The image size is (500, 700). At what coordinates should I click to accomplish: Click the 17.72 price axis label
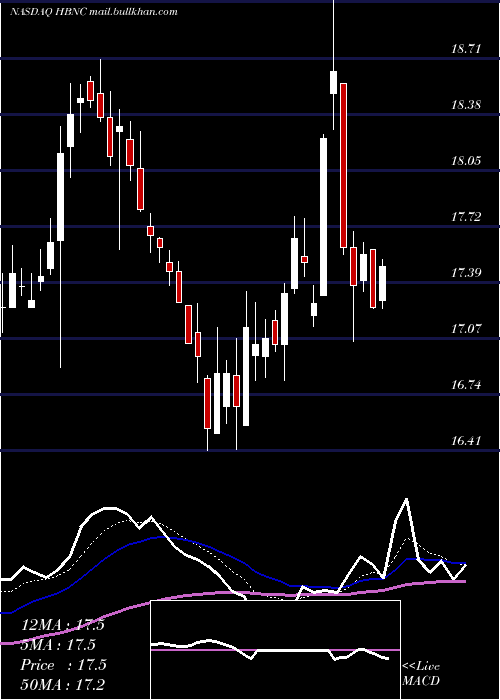(x=467, y=217)
